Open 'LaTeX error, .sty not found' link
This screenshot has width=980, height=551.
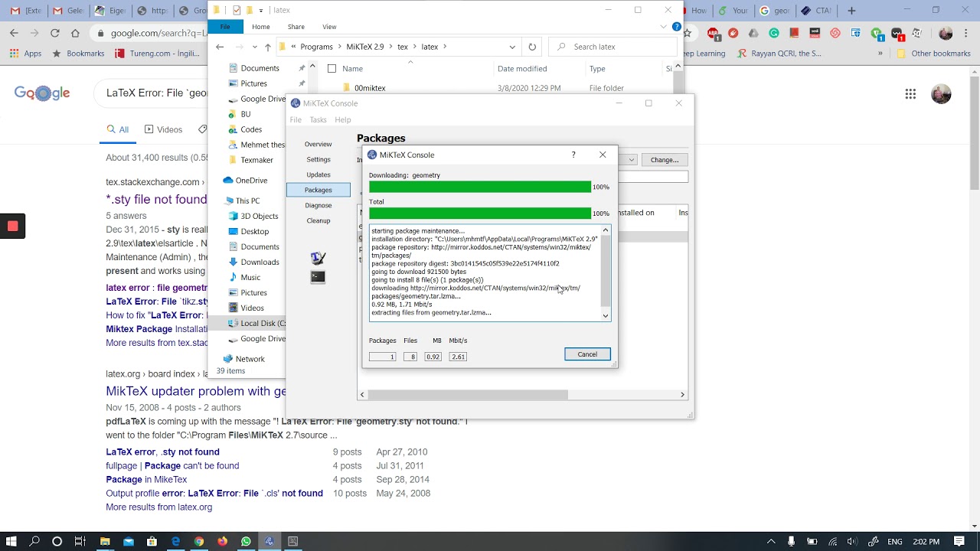tap(162, 452)
